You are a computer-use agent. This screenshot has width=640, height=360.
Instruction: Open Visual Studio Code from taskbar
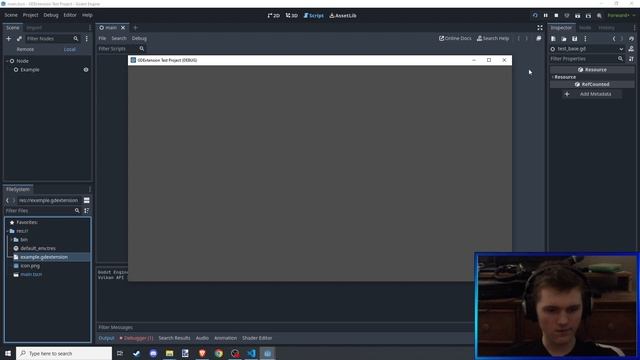click(251, 353)
